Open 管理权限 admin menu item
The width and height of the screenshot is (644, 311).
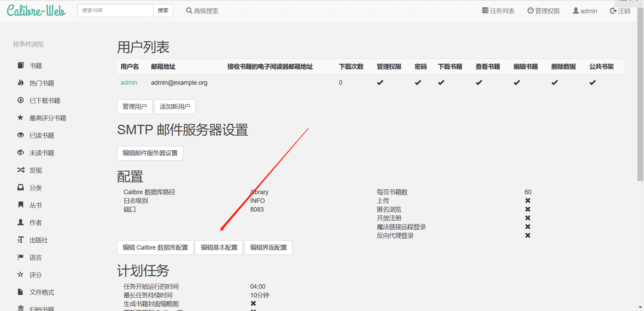click(544, 11)
